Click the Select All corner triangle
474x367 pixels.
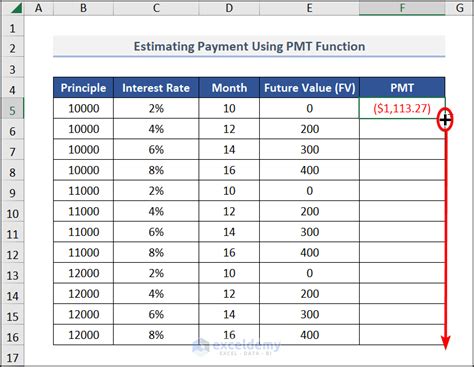[16, 8]
